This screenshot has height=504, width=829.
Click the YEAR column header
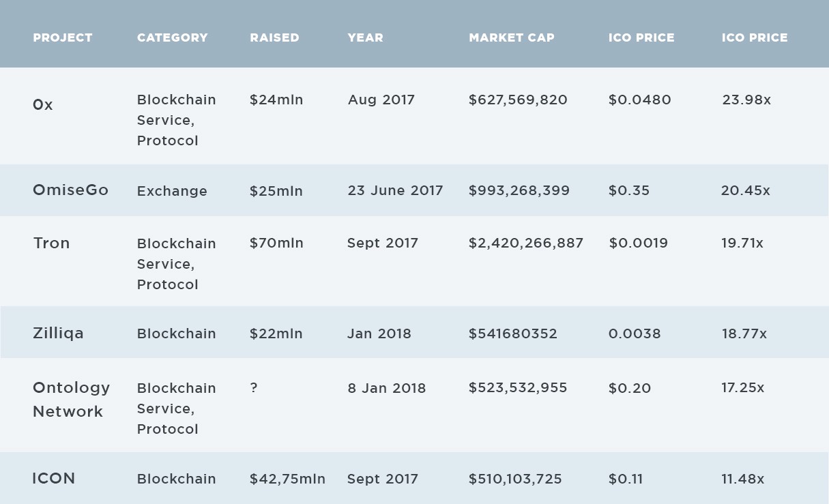pyautogui.click(x=365, y=38)
